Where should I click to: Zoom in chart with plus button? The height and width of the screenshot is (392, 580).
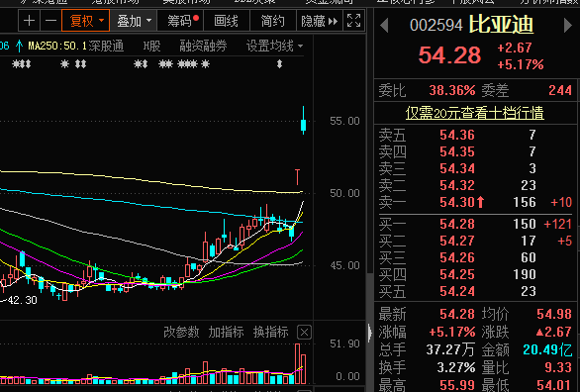[30, 21]
